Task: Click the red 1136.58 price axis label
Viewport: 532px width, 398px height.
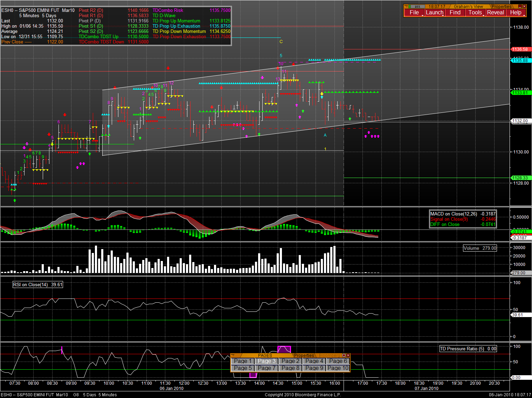Action: (521, 49)
